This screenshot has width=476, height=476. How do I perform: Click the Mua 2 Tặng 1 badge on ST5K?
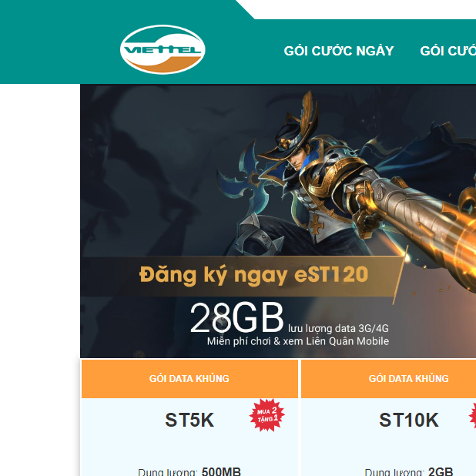(x=267, y=415)
